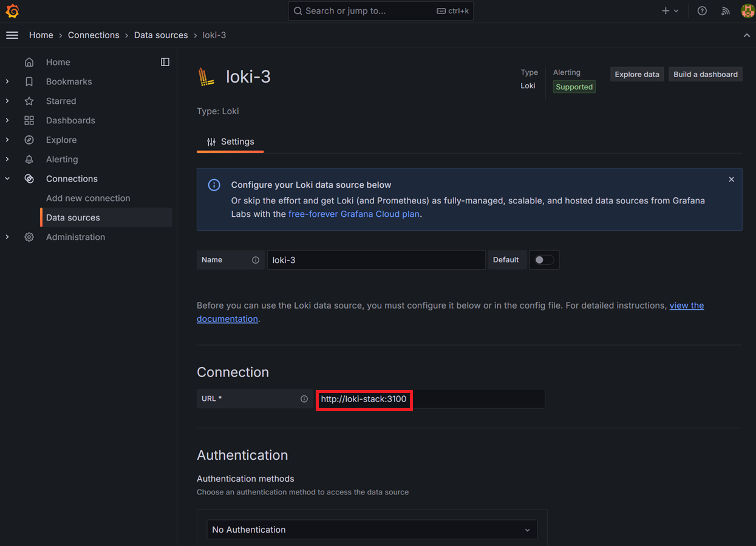
Task: Click the Dashboards grid icon
Action: pos(29,120)
